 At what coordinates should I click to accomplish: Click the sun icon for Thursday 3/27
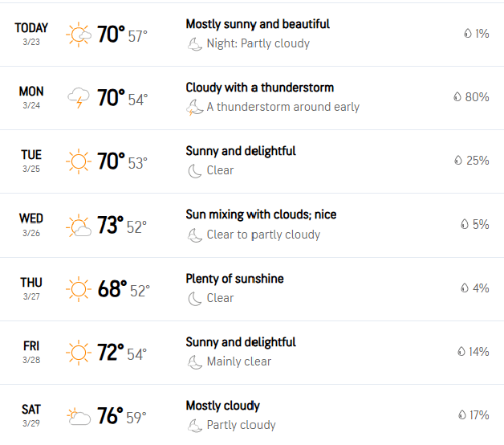pyautogui.click(x=79, y=289)
